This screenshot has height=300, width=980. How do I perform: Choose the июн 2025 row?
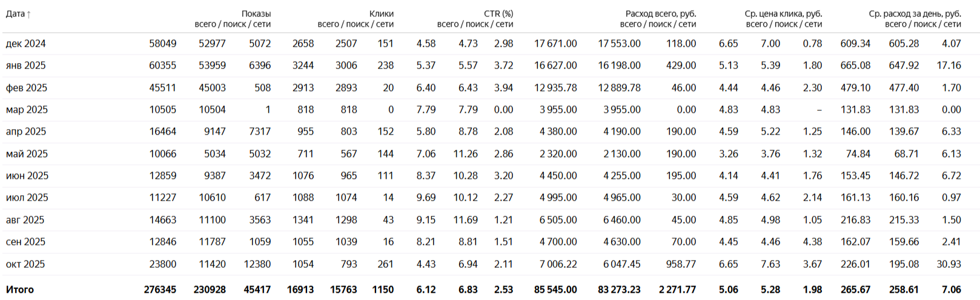[x=27, y=176]
